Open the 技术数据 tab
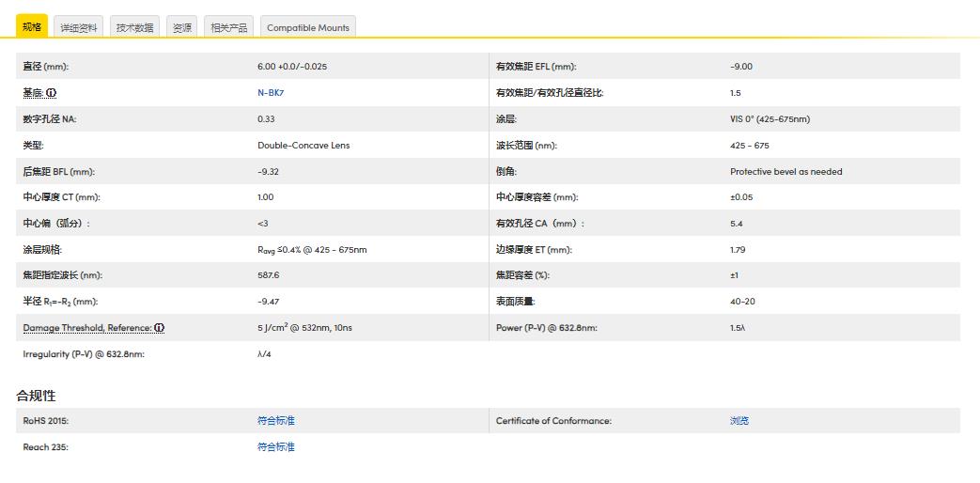 pos(135,27)
